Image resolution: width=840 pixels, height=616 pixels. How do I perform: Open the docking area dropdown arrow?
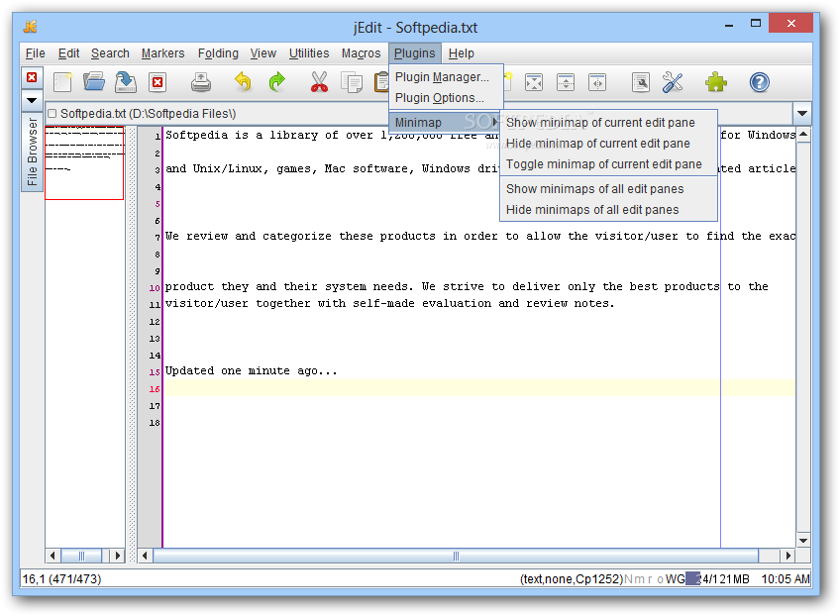tap(32, 101)
